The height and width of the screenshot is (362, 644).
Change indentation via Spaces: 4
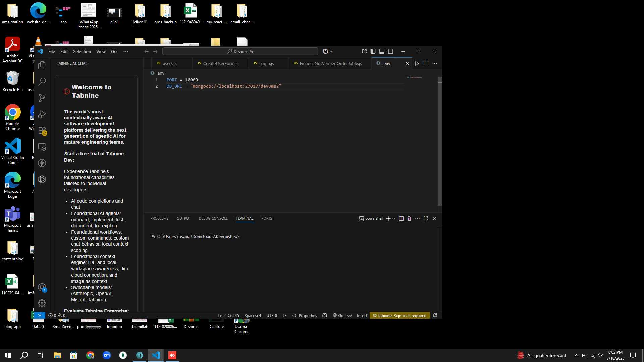coord(253,315)
